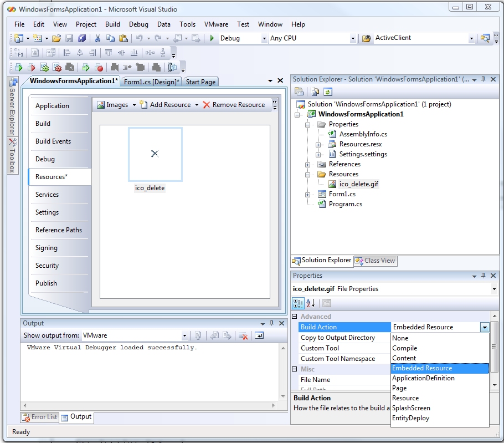Click the Start Debugging green arrow icon
The width and height of the screenshot is (504, 443).
[x=213, y=38]
